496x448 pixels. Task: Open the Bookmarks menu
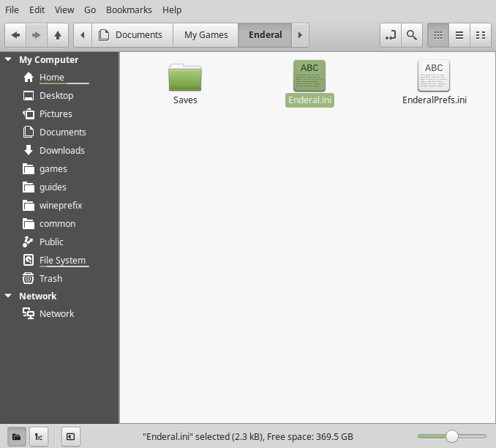coord(129,10)
